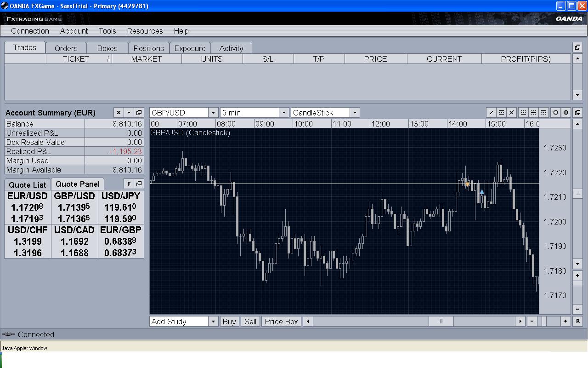Image resolution: width=588 pixels, height=368 pixels.
Task: Click the GBP/USD quote box
Action: [x=74, y=207]
